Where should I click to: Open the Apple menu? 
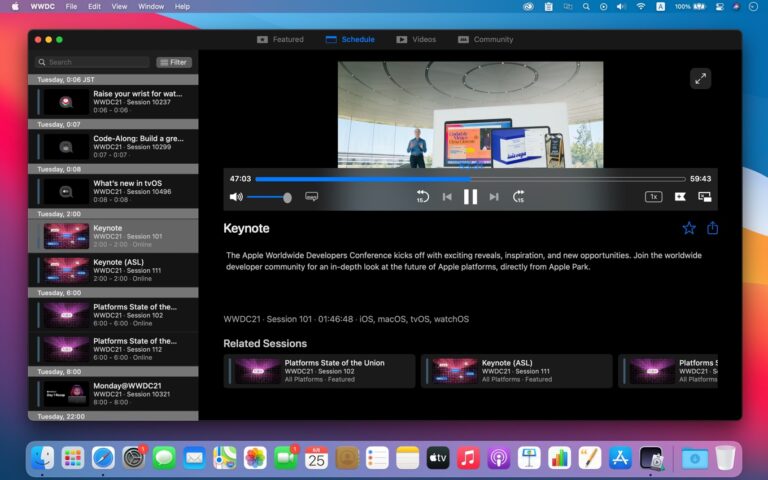coord(15,6)
